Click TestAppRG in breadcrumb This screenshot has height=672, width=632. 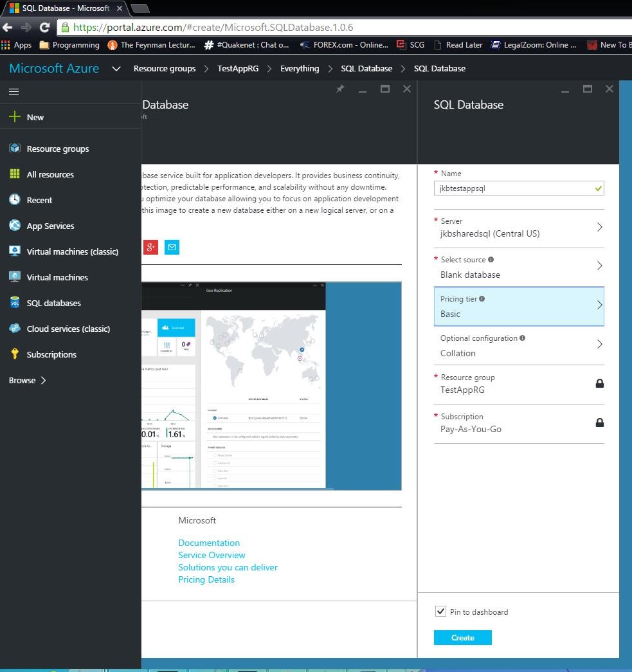pos(238,69)
